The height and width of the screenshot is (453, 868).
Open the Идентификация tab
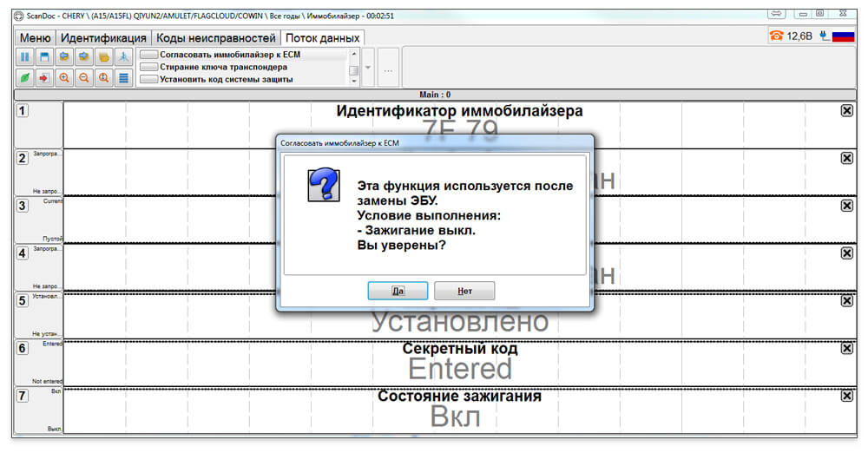coord(103,38)
